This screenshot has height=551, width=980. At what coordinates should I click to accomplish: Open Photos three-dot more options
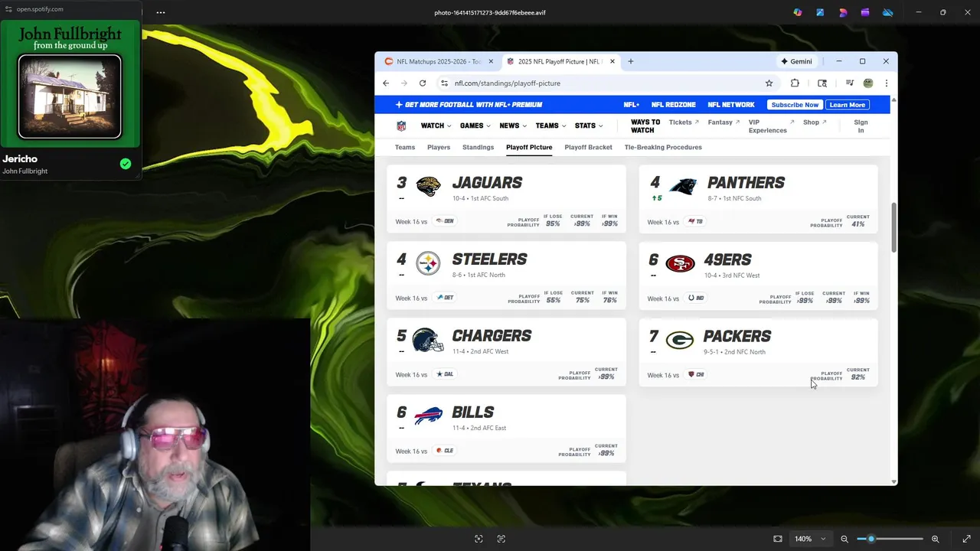click(x=161, y=12)
